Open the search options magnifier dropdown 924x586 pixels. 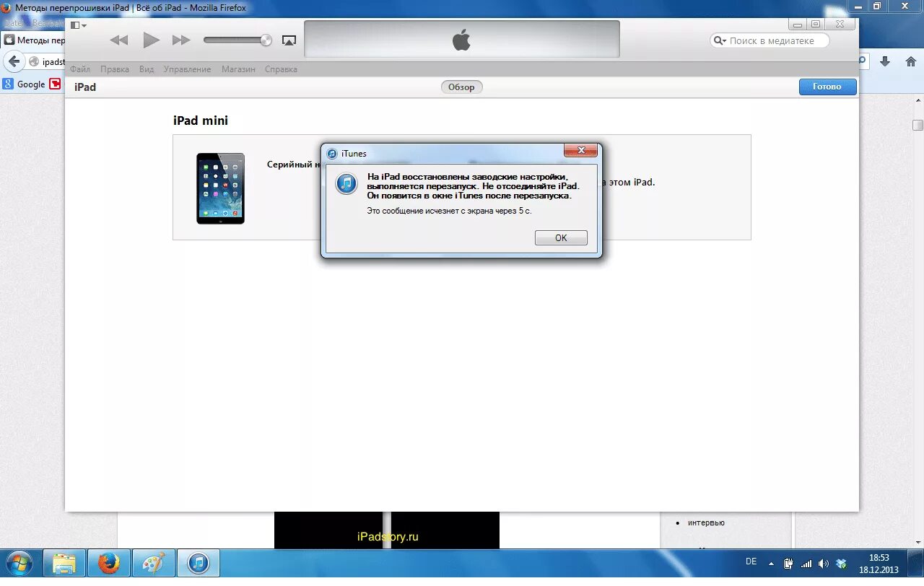[x=720, y=40]
